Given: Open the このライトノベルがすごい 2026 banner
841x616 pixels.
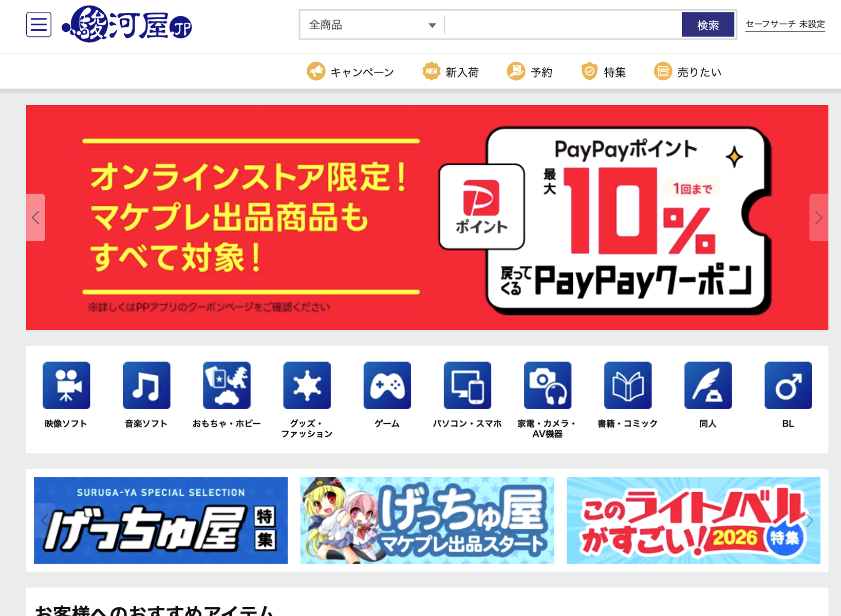Looking at the screenshot, I should pos(693,520).
